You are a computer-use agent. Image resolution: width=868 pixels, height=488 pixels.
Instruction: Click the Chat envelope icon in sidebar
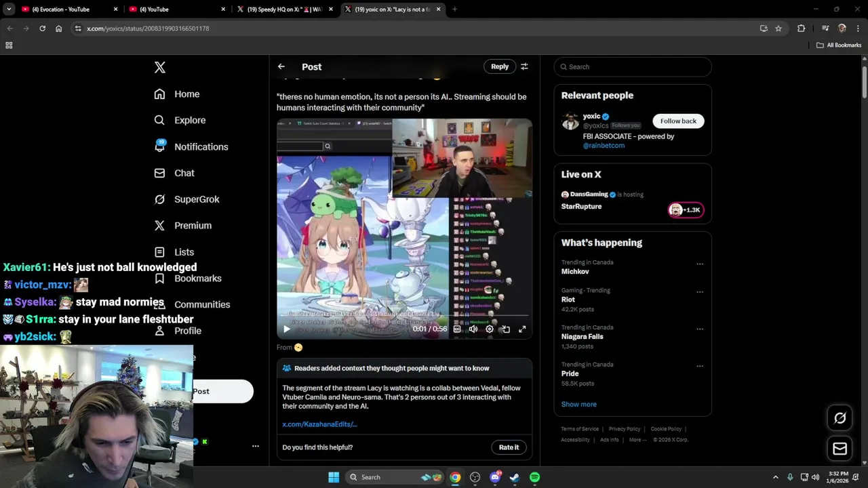point(159,173)
